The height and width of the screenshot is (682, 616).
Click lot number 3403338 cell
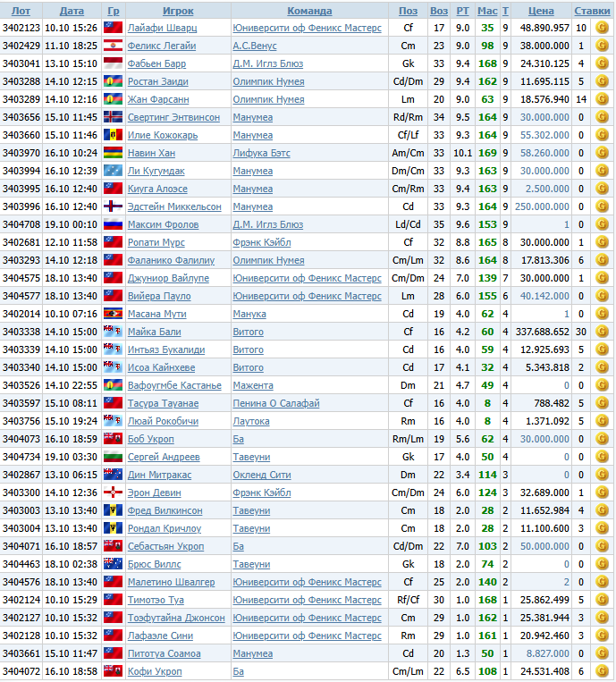click(x=21, y=332)
